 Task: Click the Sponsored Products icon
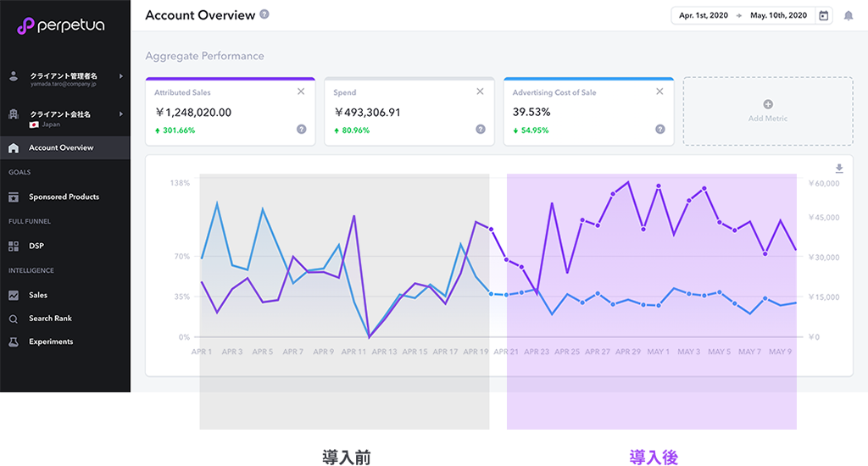tap(14, 197)
